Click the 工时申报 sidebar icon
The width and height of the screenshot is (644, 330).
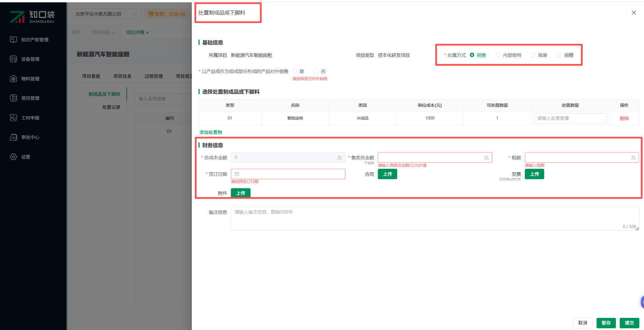(13, 118)
